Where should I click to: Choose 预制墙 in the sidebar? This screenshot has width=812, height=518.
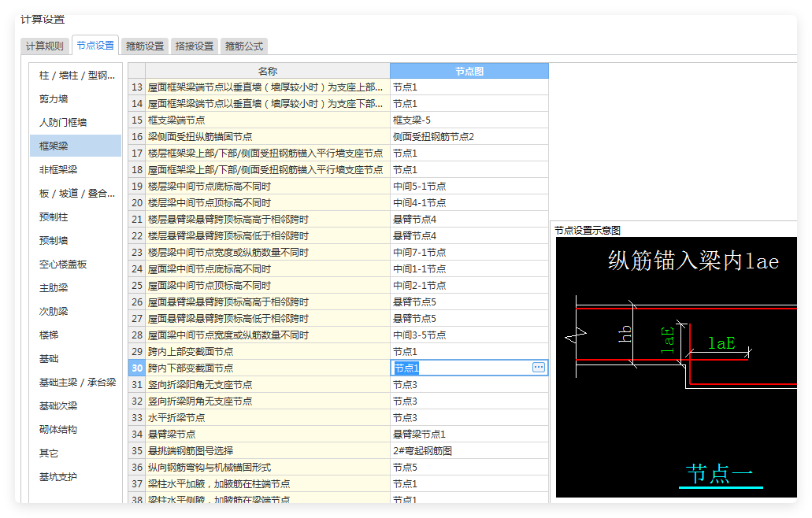[76, 241]
